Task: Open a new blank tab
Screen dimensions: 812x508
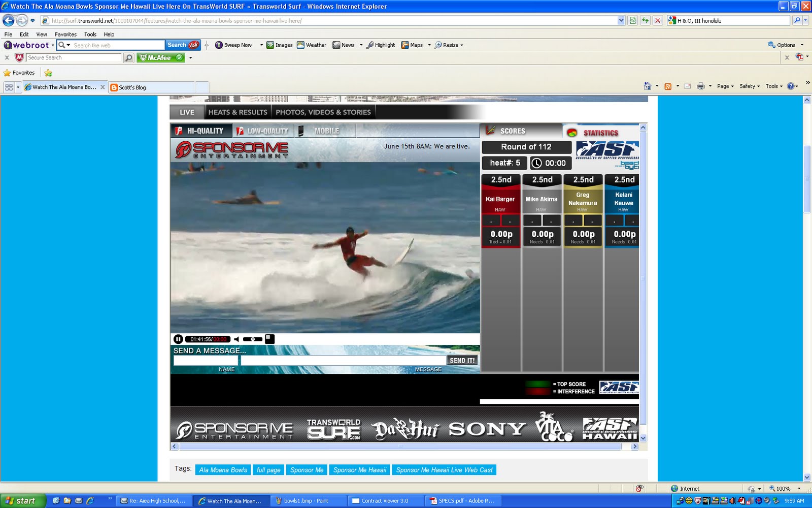Action: click(201, 87)
